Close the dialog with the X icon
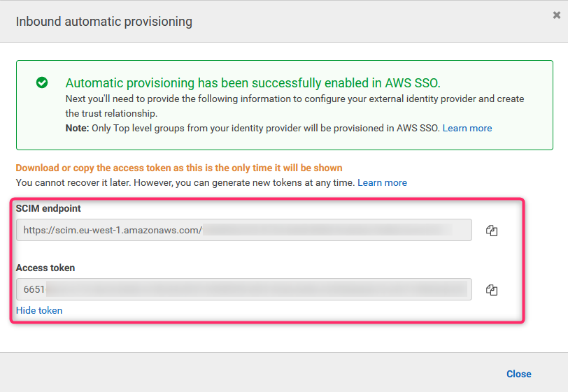Viewport: 568px width, 392px height. tap(557, 15)
